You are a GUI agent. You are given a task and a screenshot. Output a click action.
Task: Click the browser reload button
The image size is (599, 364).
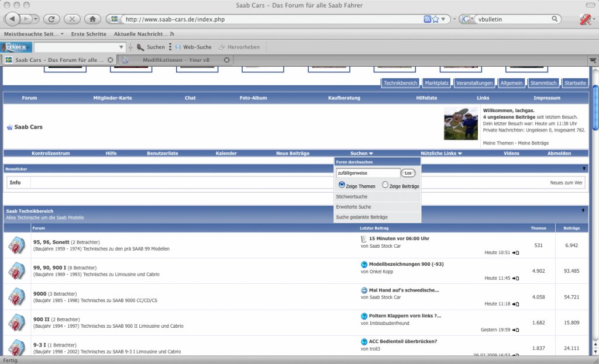[51, 19]
